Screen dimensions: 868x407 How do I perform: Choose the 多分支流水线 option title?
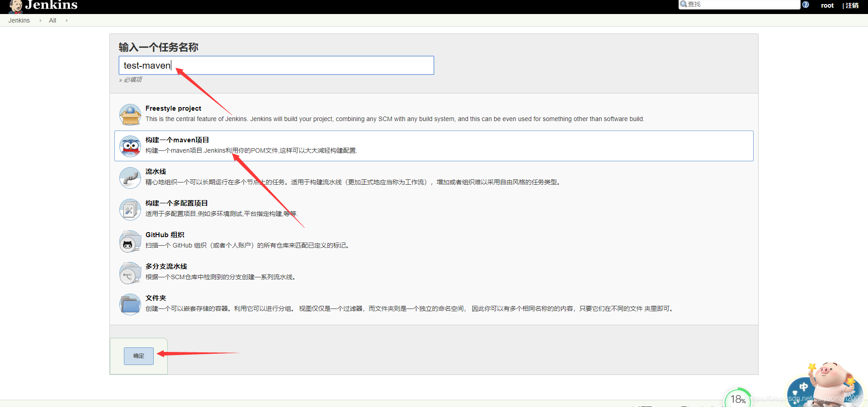point(166,267)
